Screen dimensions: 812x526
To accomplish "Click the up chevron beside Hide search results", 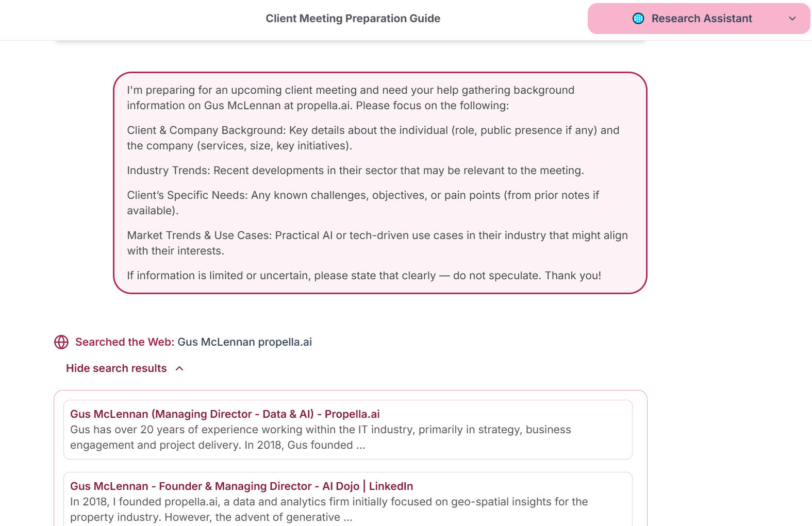I will (179, 368).
